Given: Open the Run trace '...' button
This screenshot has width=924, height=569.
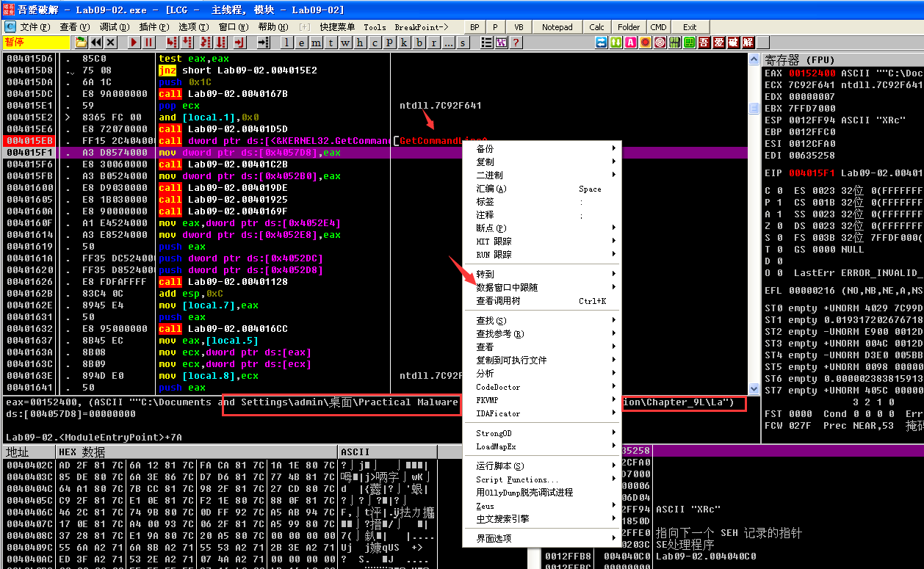Looking at the screenshot, I should pyautogui.click(x=448, y=43).
